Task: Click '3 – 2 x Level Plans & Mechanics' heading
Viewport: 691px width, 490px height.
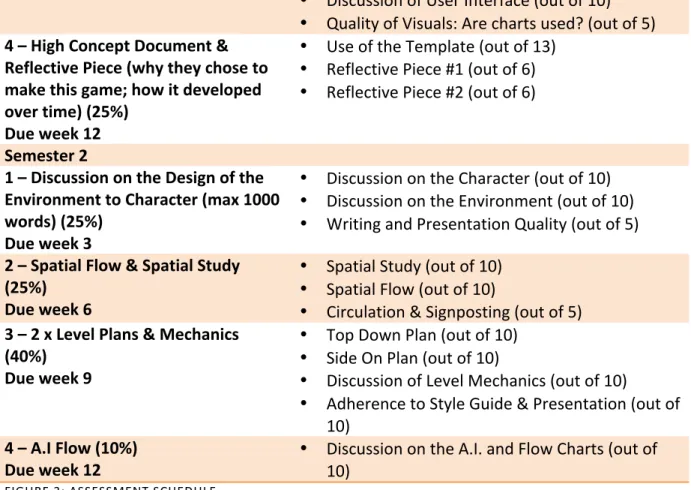Action: tap(122, 334)
